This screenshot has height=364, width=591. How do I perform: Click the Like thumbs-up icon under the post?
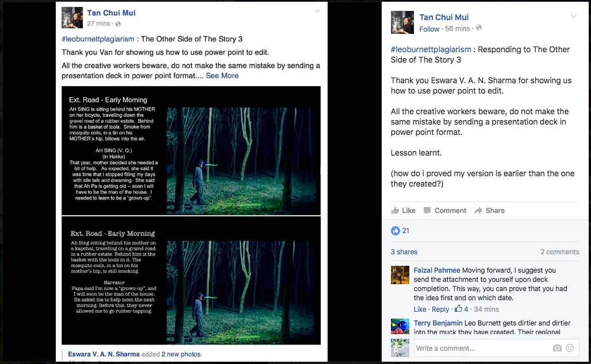(x=395, y=211)
